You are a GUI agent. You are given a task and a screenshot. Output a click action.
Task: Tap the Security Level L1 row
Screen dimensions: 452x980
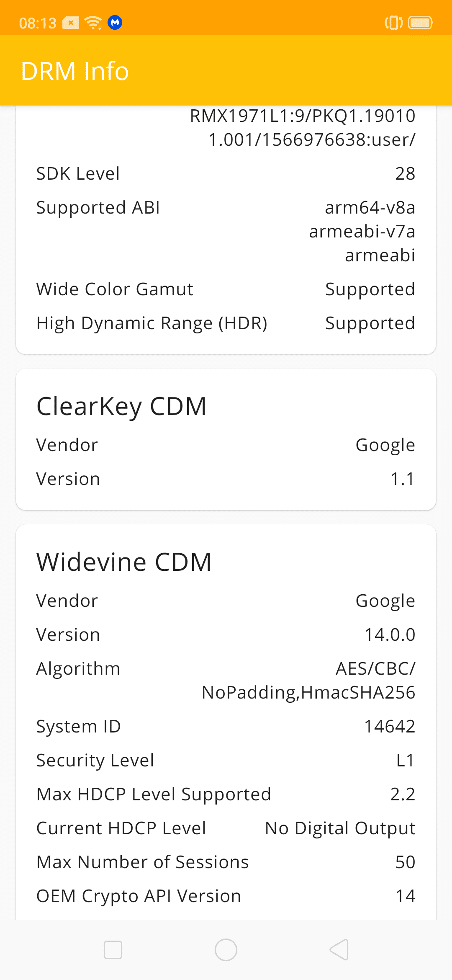point(226,760)
